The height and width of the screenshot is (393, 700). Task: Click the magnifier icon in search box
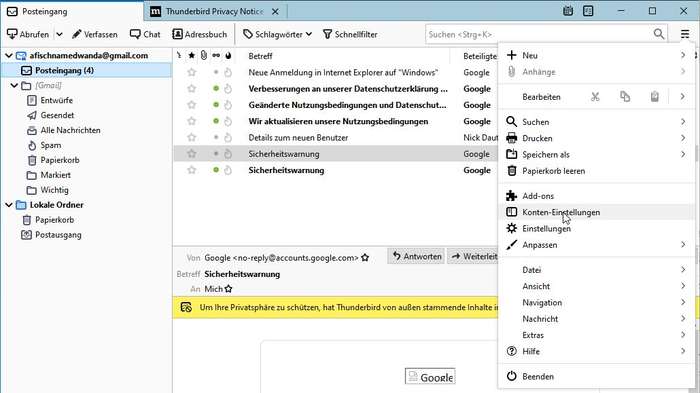point(658,34)
